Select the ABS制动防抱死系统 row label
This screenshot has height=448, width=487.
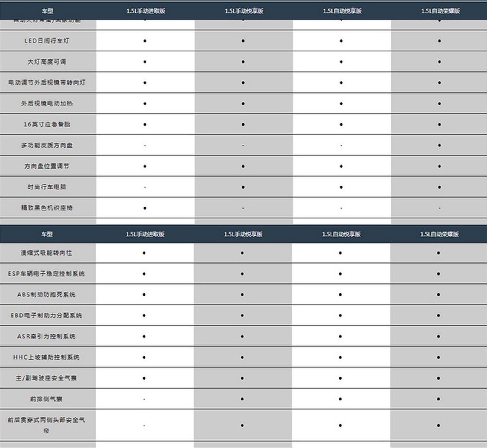pyautogui.click(x=46, y=295)
